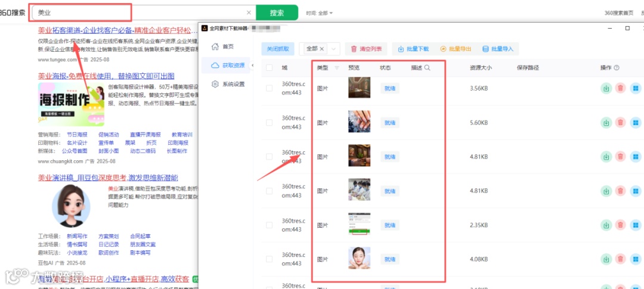Delete the 5.60KB resource row
This screenshot has width=644, height=289.
[x=621, y=123]
